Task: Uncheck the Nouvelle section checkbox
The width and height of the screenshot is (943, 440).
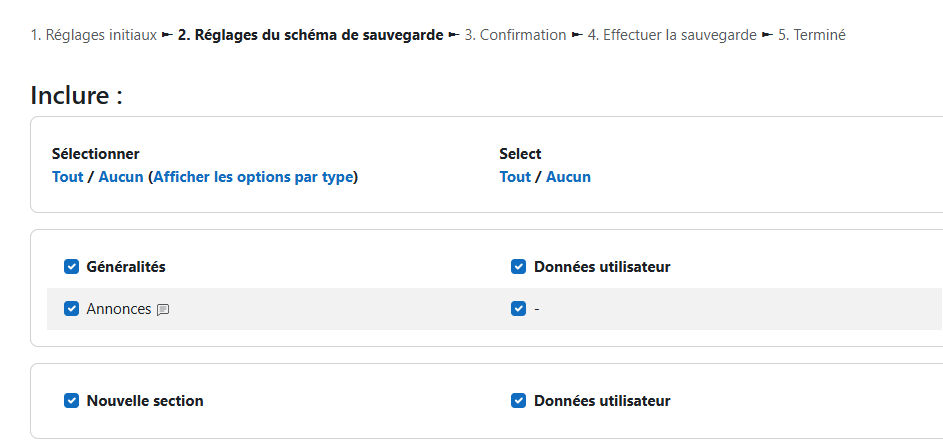Action: pyautogui.click(x=72, y=400)
